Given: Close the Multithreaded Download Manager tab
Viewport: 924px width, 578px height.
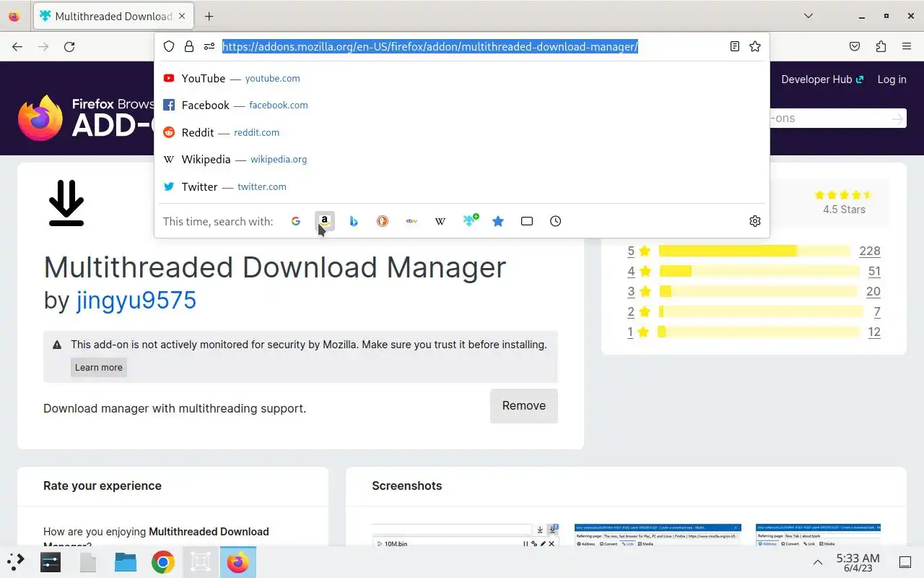Looking at the screenshot, I should click(181, 16).
